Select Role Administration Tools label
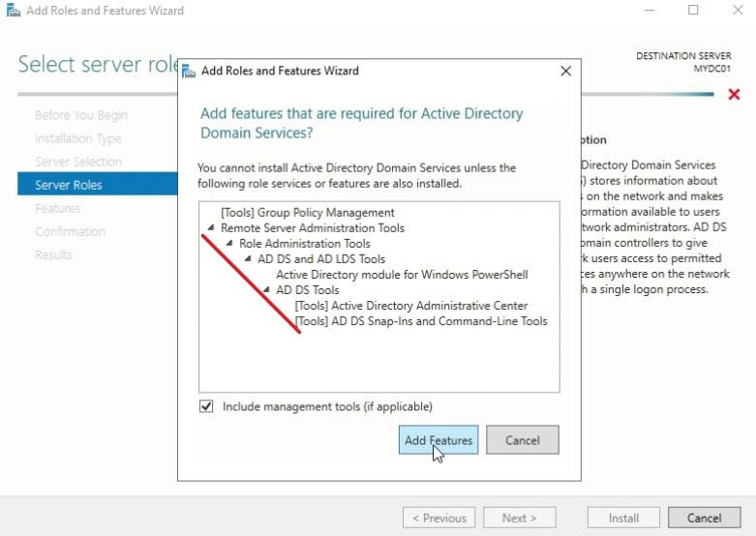This screenshot has height=536, width=756. [x=305, y=244]
